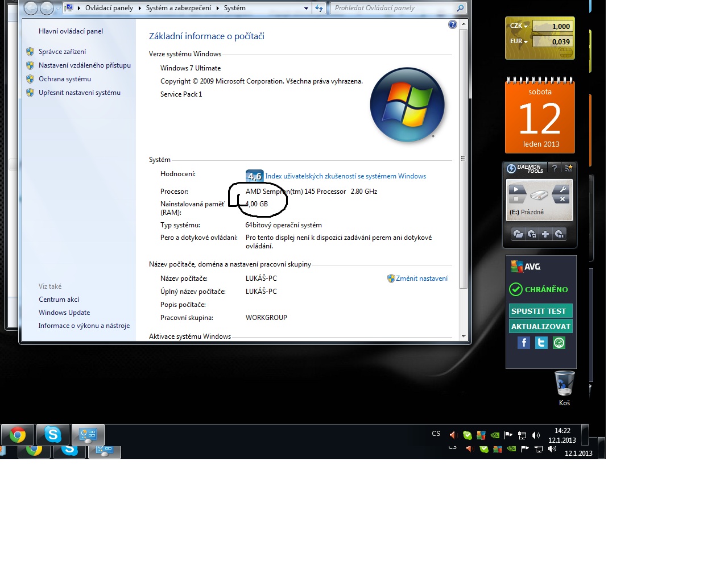Viewport: 728px width, 582px height.
Task: Click the scrollbar down arrow in System window
Action: 464,336
